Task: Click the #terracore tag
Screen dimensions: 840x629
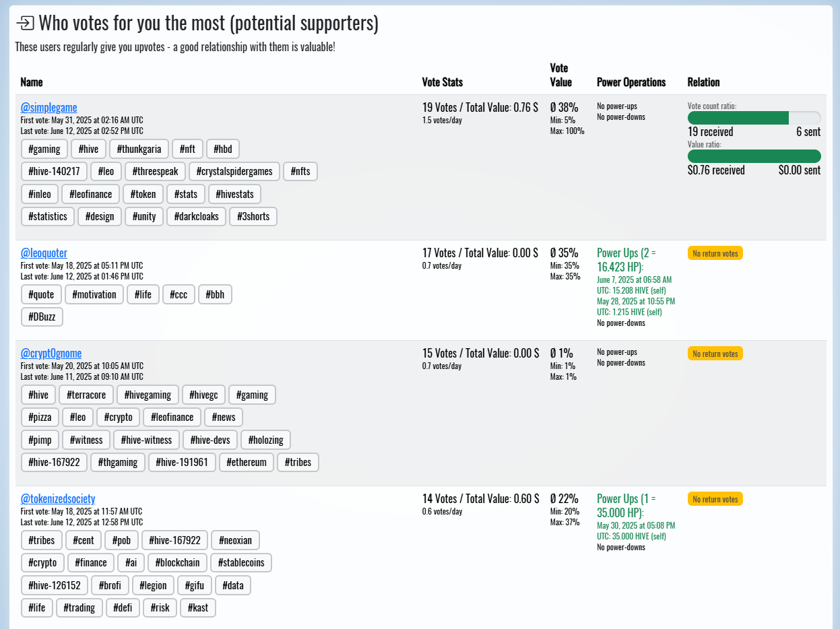Action: point(86,395)
